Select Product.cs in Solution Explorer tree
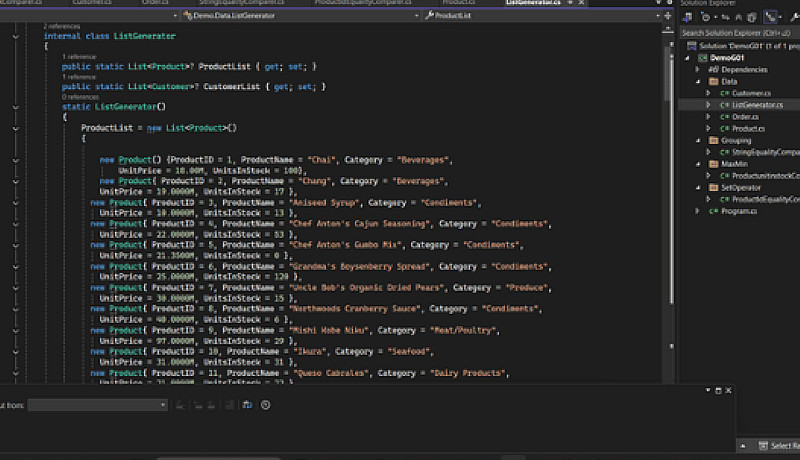This screenshot has width=800, height=460. [x=748, y=129]
